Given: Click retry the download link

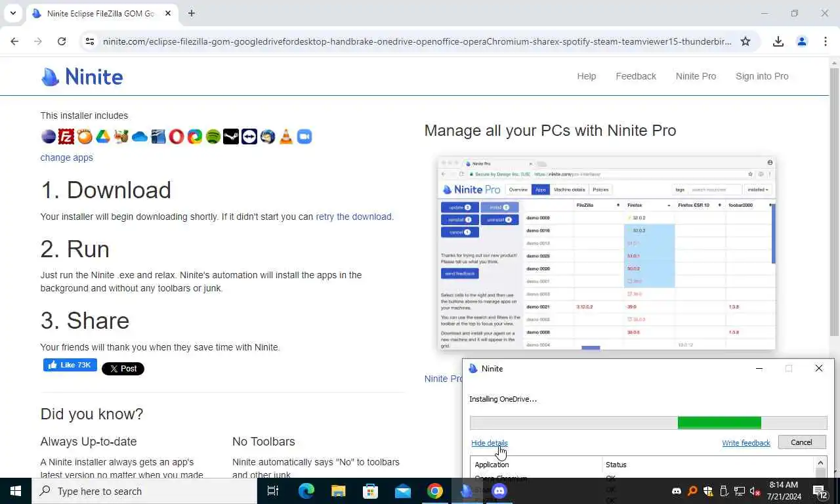Looking at the screenshot, I should pyautogui.click(x=354, y=217).
